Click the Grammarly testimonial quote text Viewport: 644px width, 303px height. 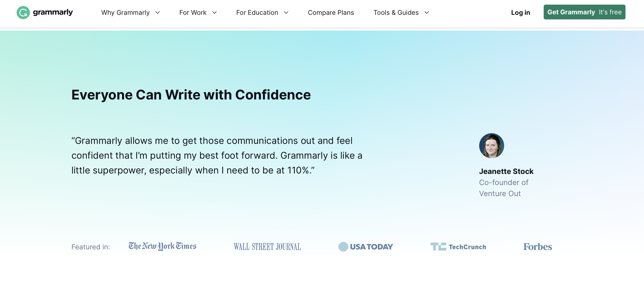pyautogui.click(x=217, y=155)
